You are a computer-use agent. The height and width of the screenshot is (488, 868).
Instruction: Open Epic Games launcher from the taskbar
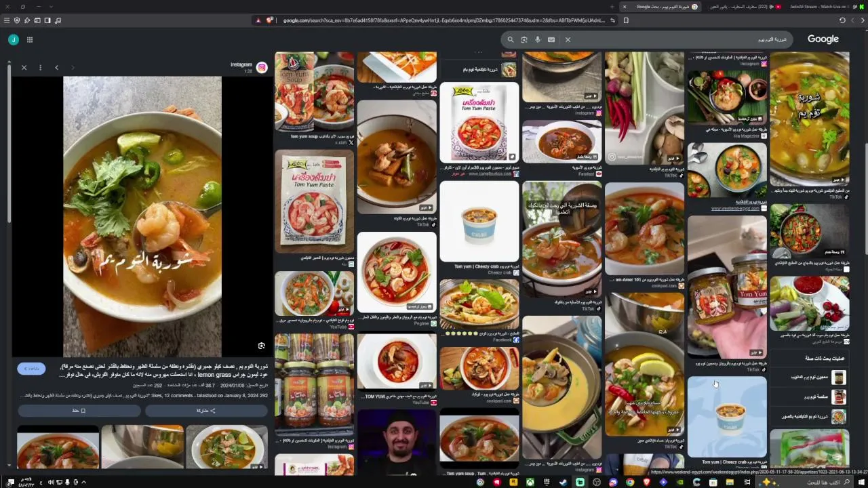click(x=547, y=482)
